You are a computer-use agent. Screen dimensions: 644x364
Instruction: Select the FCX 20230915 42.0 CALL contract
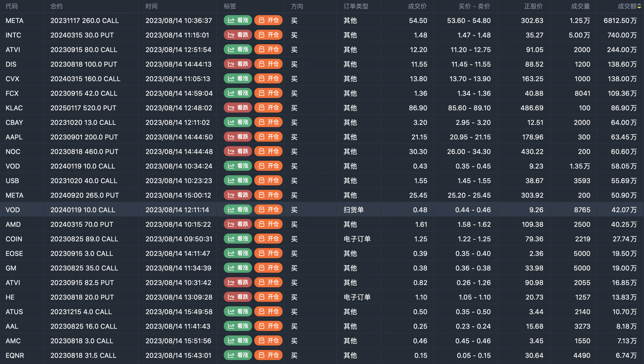click(84, 93)
